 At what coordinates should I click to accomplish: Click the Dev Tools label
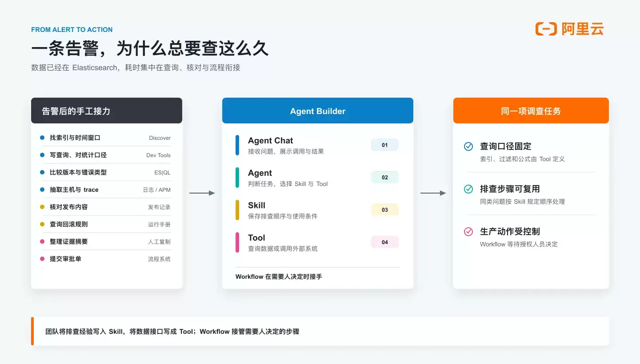click(x=158, y=155)
